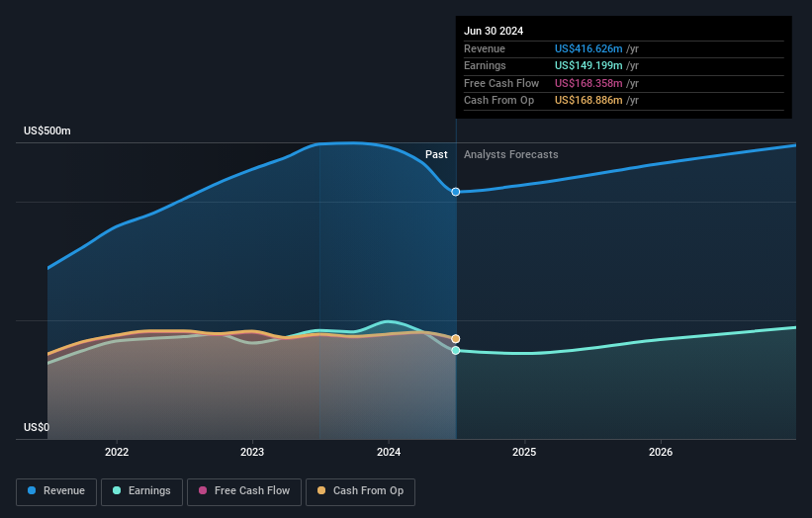Click the teal Earnings data point marker
The height and width of the screenshot is (518, 812).
pos(456,350)
